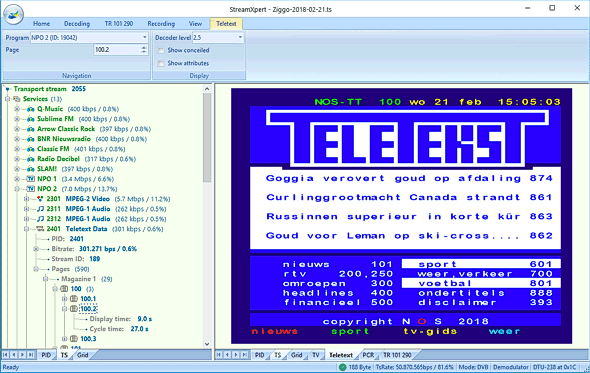Switch right panel to TV tab
590x373 pixels.
316,355
